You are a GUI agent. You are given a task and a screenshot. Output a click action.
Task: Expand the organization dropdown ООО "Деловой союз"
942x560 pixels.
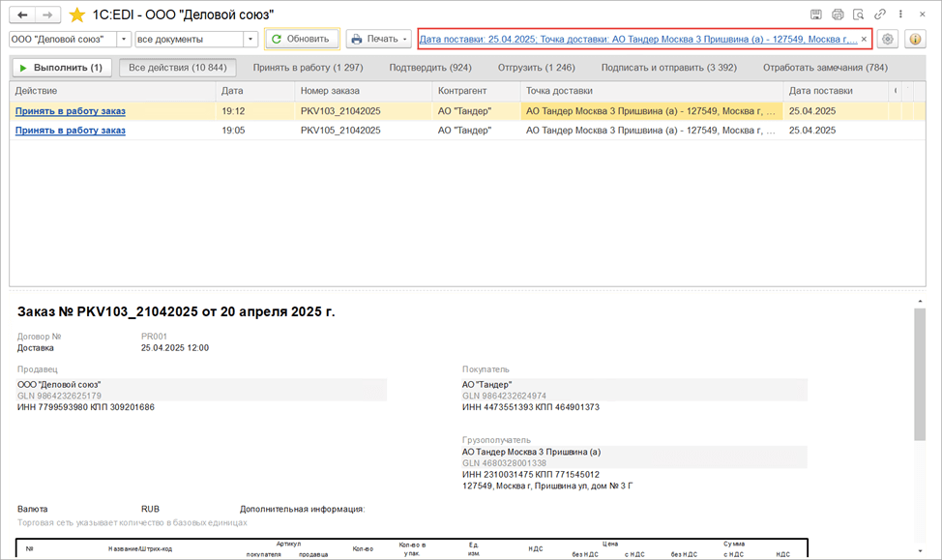tap(124, 40)
